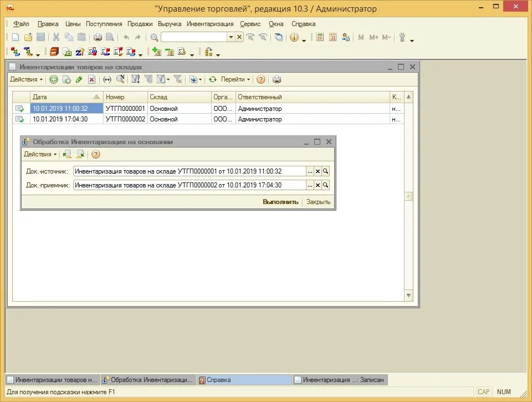Click Закрыть button in Обработка window
This screenshot has height=402, width=532.
[318, 202]
